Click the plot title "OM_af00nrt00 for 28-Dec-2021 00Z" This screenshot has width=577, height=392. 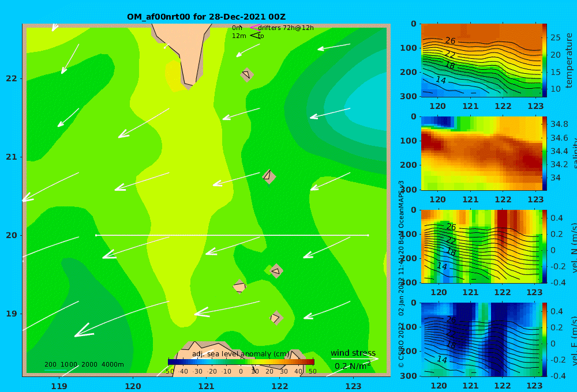pyautogui.click(x=206, y=17)
